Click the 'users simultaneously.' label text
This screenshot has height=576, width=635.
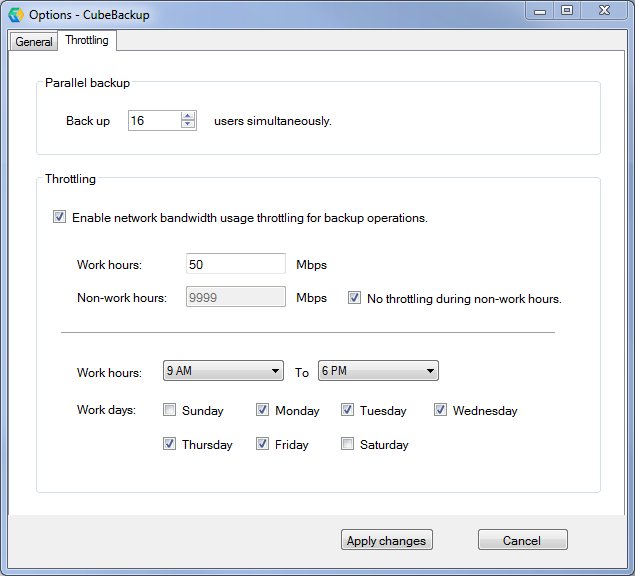pos(273,121)
